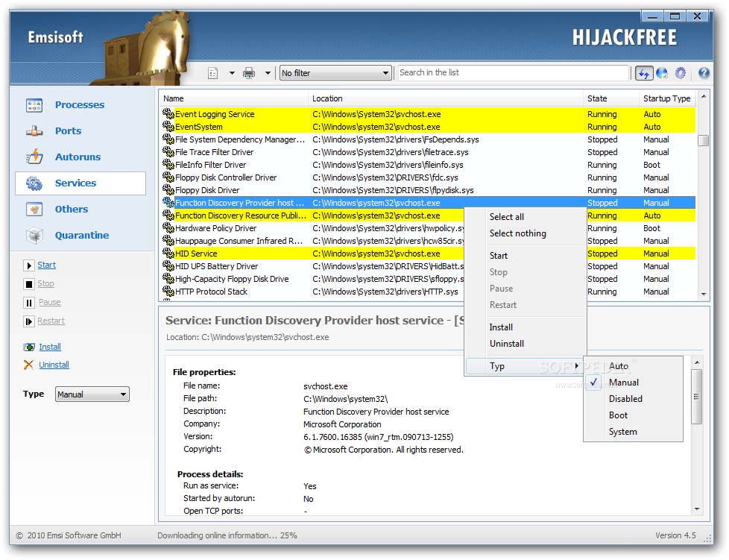
Task: Choose Boot startup type in submenu
Action: point(634,415)
